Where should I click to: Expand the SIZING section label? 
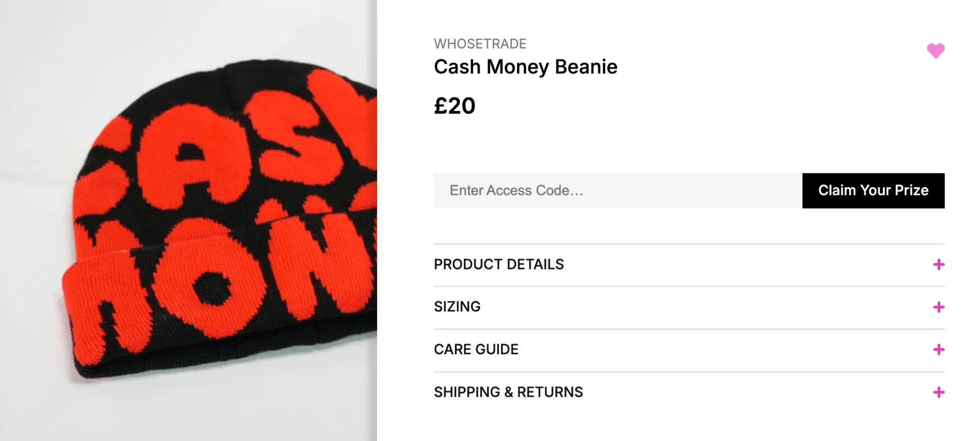457,307
